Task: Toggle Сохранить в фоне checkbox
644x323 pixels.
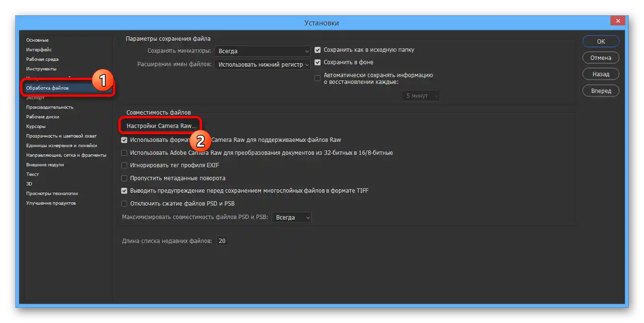Action: (317, 62)
